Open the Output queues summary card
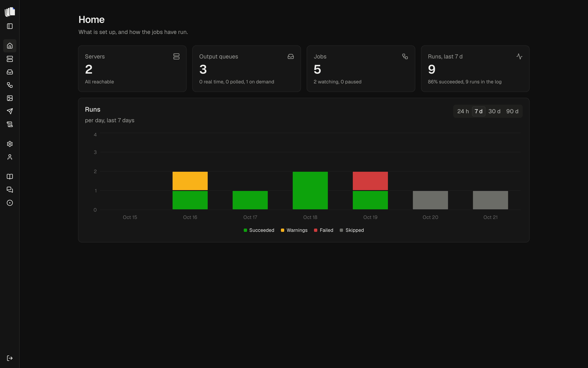The height and width of the screenshot is (368, 588). 246,69
